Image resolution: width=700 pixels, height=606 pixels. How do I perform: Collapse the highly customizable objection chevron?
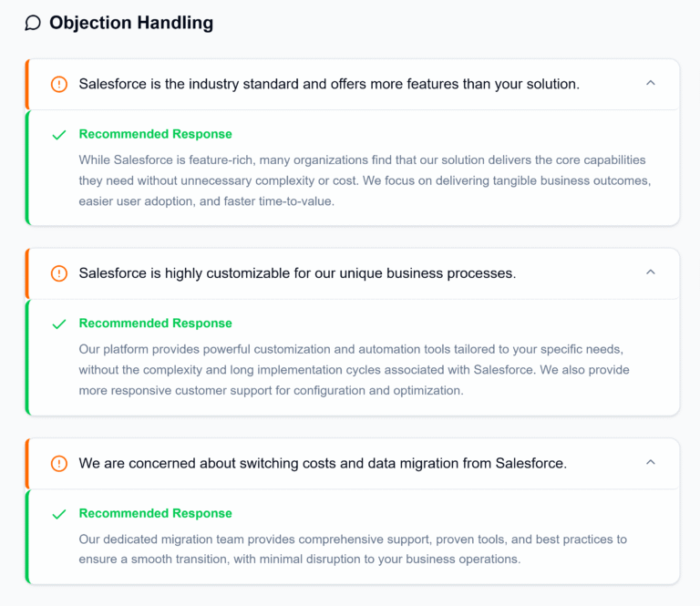pyautogui.click(x=650, y=272)
